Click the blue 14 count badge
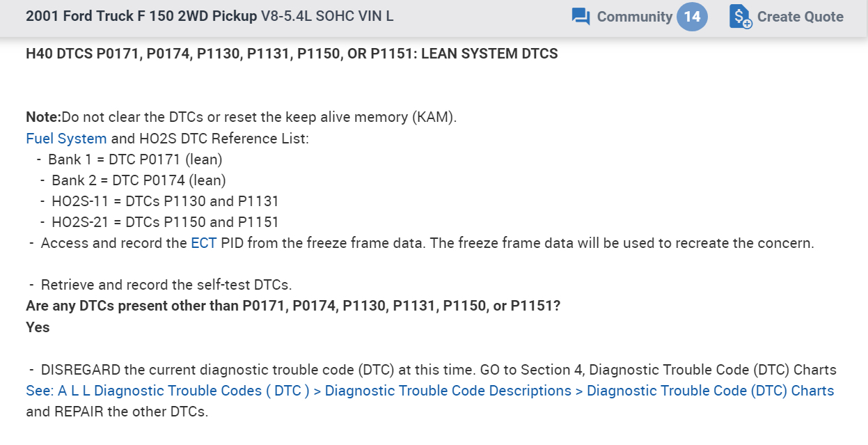The image size is (868, 445). click(x=692, y=17)
